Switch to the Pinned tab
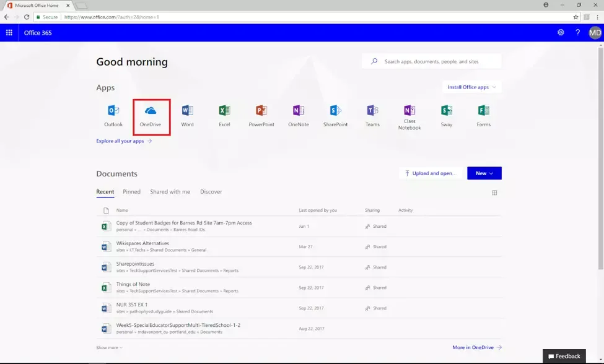 pyautogui.click(x=131, y=192)
